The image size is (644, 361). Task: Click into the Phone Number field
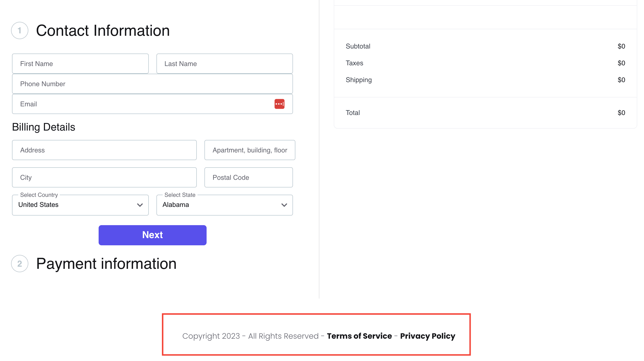coord(152,84)
